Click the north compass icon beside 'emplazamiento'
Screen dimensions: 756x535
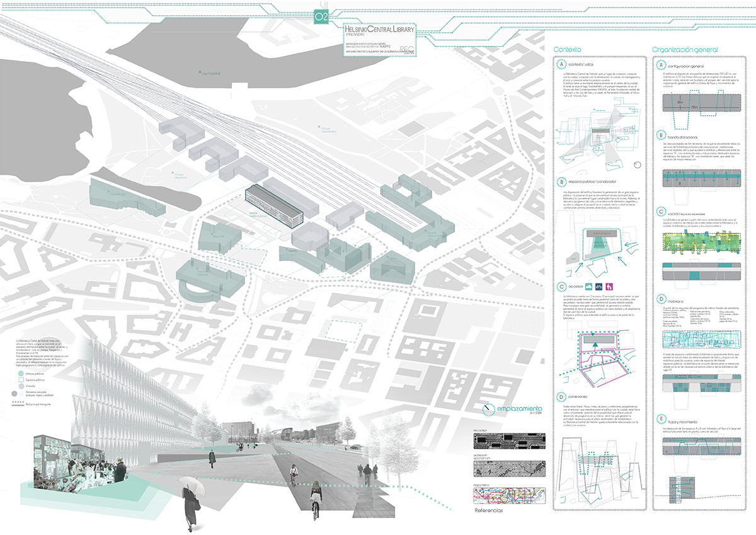[488, 410]
